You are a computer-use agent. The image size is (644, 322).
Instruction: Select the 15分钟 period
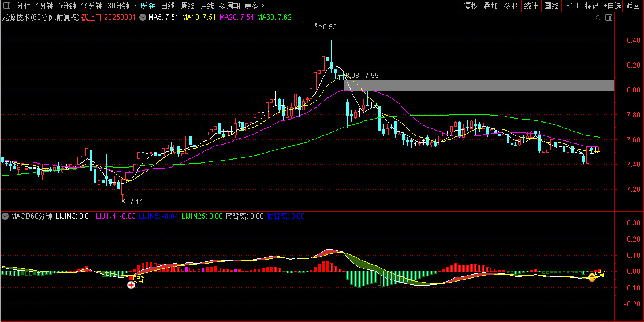(92, 6)
